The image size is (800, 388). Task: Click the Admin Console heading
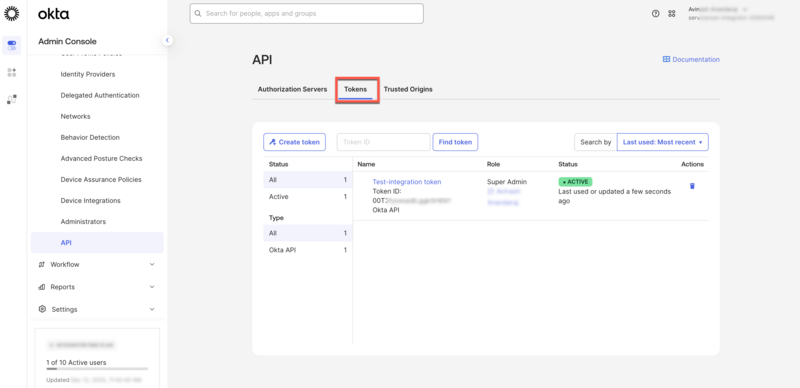point(67,41)
